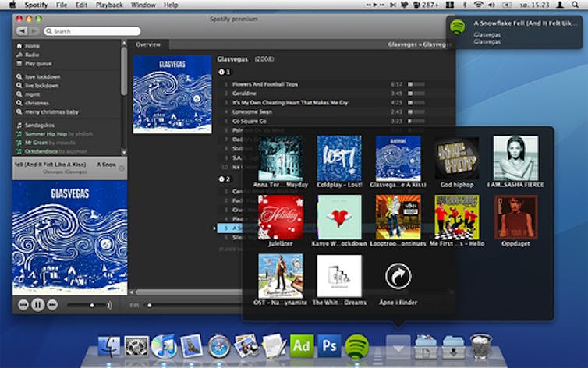
Task: Open the Help menu
Action: pyautogui.click(x=171, y=5)
